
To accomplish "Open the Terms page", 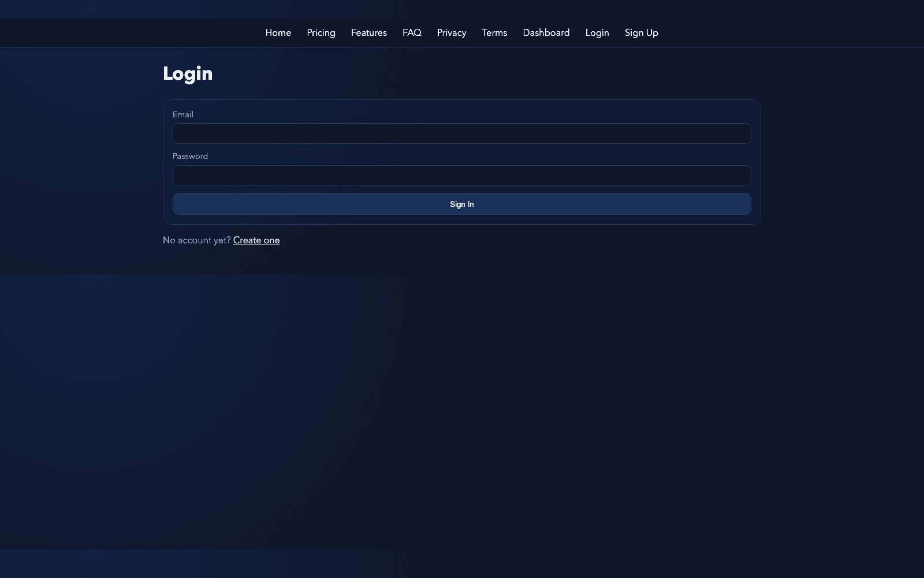I will 494,33.
